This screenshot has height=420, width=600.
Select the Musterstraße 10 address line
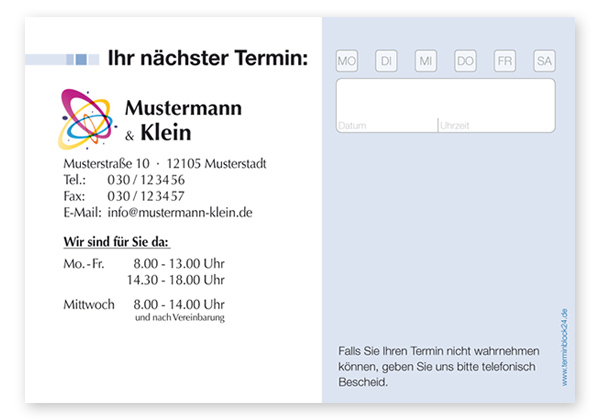[164, 163]
